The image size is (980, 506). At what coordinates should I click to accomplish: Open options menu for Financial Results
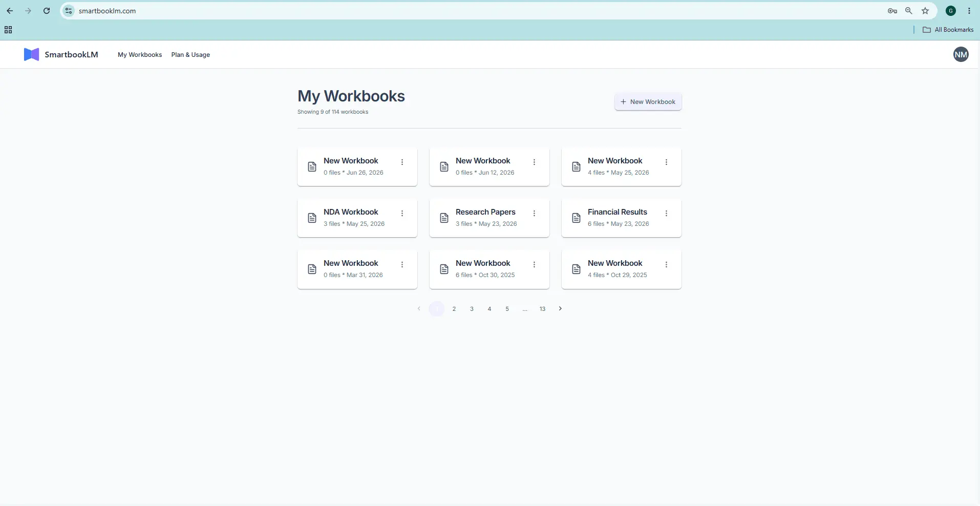point(667,213)
